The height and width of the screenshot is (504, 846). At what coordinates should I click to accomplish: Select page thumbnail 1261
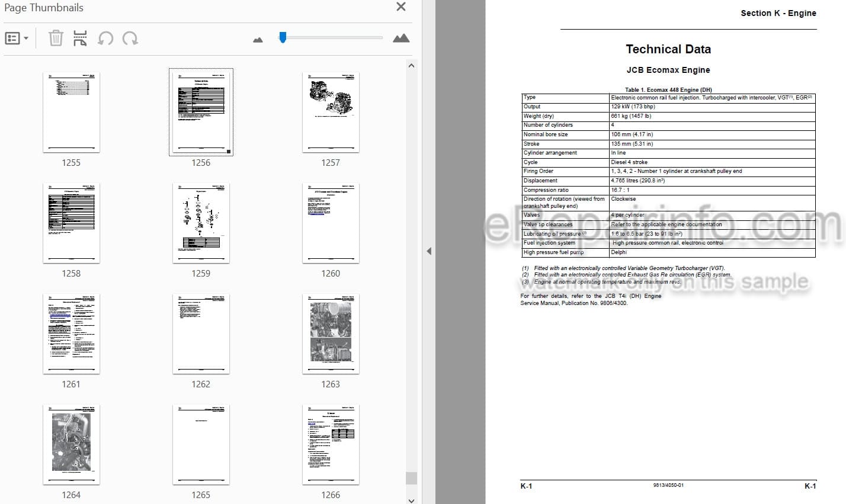71,334
